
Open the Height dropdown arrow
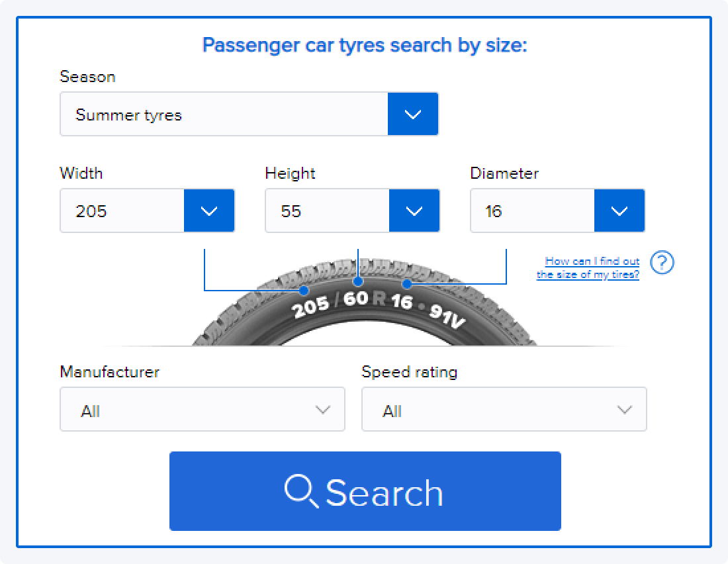414,211
